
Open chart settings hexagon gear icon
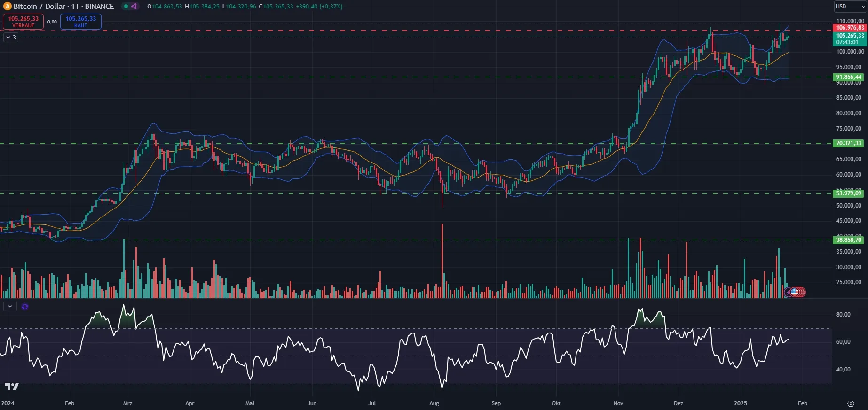click(x=851, y=403)
